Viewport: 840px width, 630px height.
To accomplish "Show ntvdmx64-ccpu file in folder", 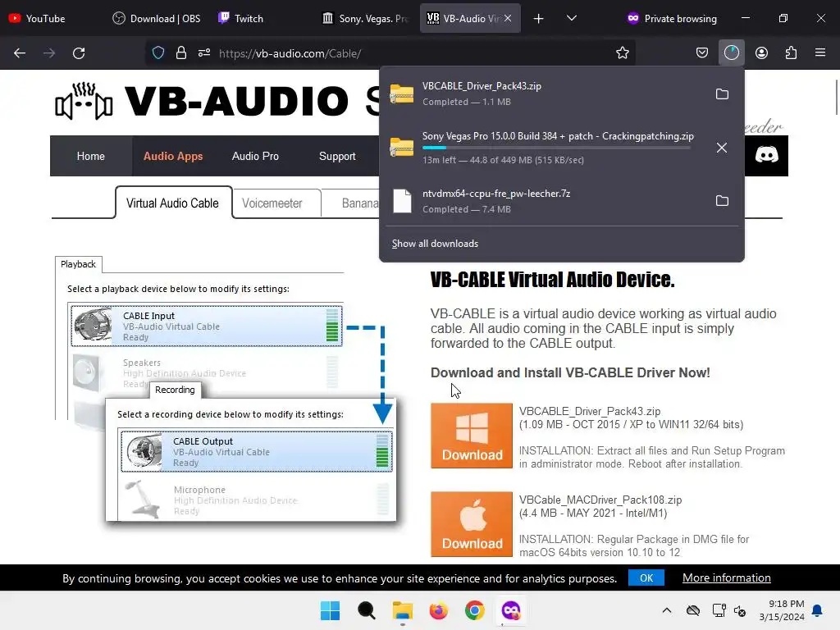I will point(722,201).
